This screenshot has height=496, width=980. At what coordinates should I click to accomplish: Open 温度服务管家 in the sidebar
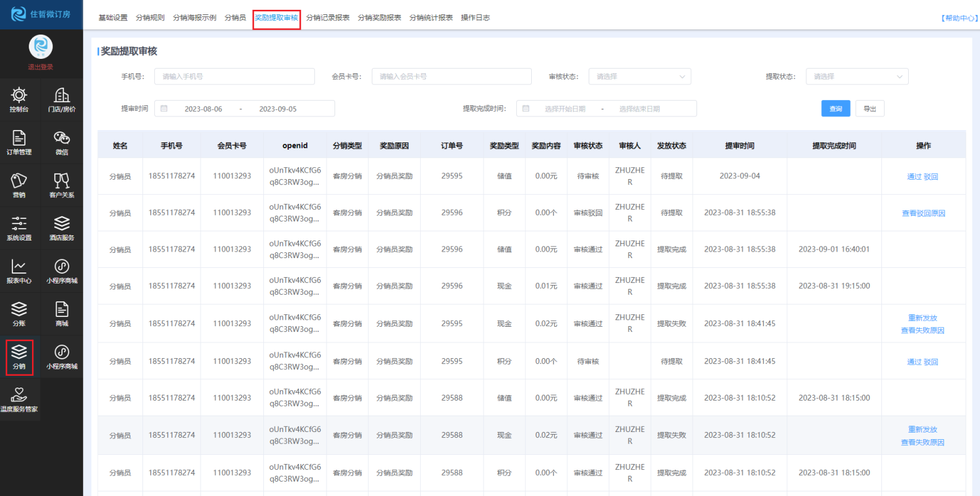coord(20,400)
